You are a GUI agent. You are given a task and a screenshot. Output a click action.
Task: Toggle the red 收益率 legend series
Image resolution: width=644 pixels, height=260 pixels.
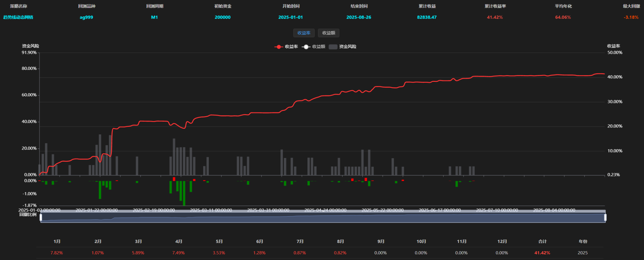[286, 47]
